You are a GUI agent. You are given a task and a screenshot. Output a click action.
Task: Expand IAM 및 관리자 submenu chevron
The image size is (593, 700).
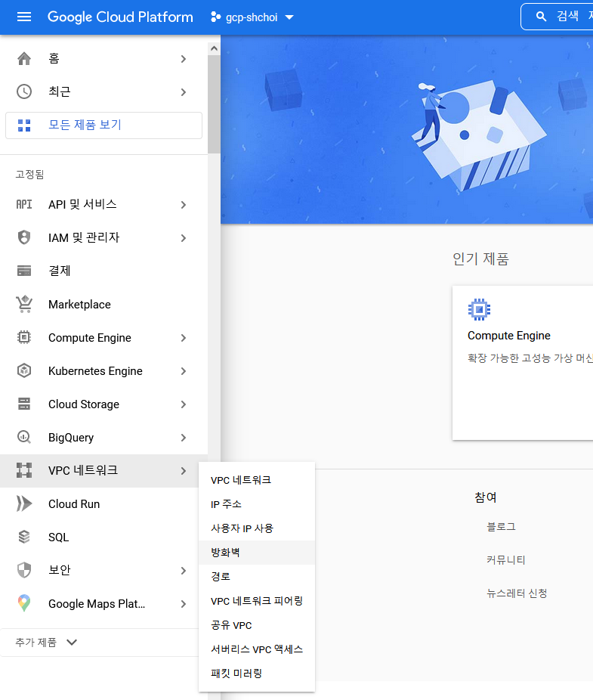tap(184, 238)
